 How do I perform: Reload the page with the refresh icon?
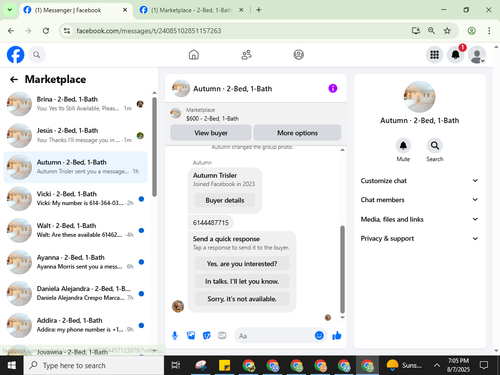point(46,31)
